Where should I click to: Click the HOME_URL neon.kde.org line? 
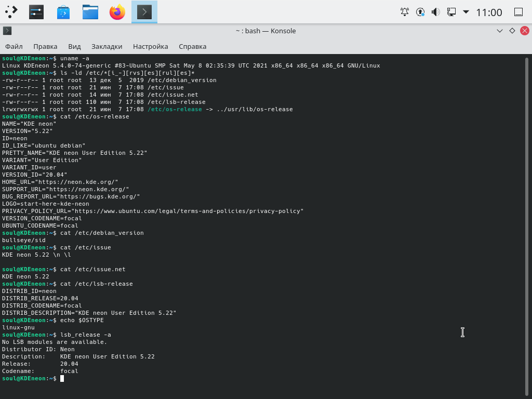click(60, 182)
